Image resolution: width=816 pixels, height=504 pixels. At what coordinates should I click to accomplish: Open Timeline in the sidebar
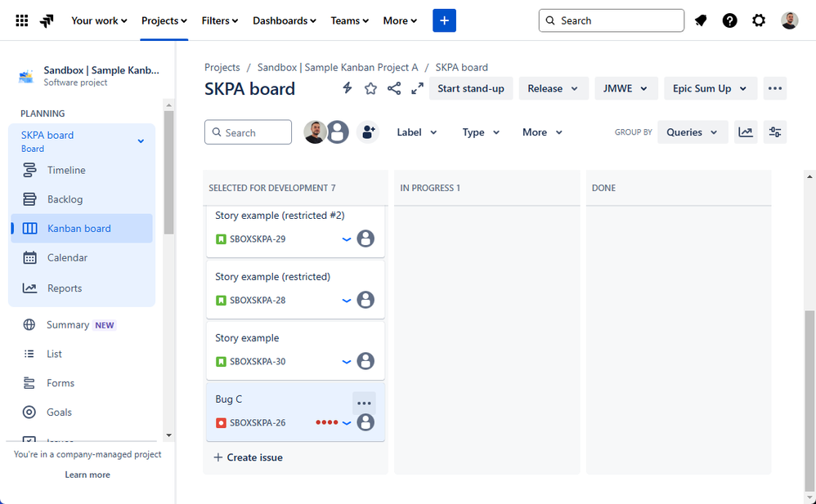click(x=82, y=170)
